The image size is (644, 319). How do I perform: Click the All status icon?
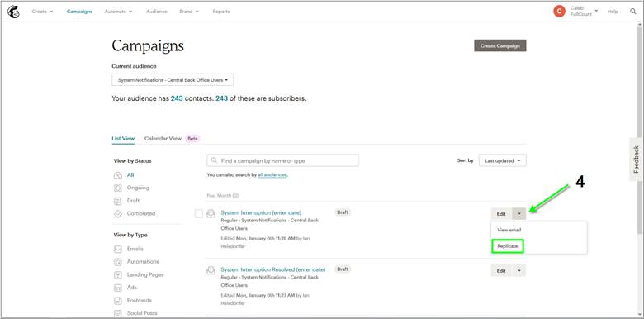point(118,175)
